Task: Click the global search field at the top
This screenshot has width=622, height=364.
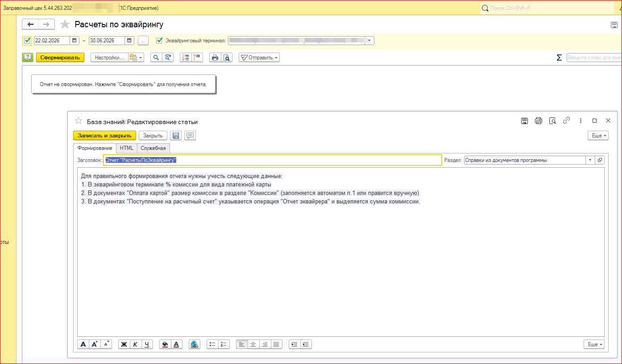Action: click(547, 8)
